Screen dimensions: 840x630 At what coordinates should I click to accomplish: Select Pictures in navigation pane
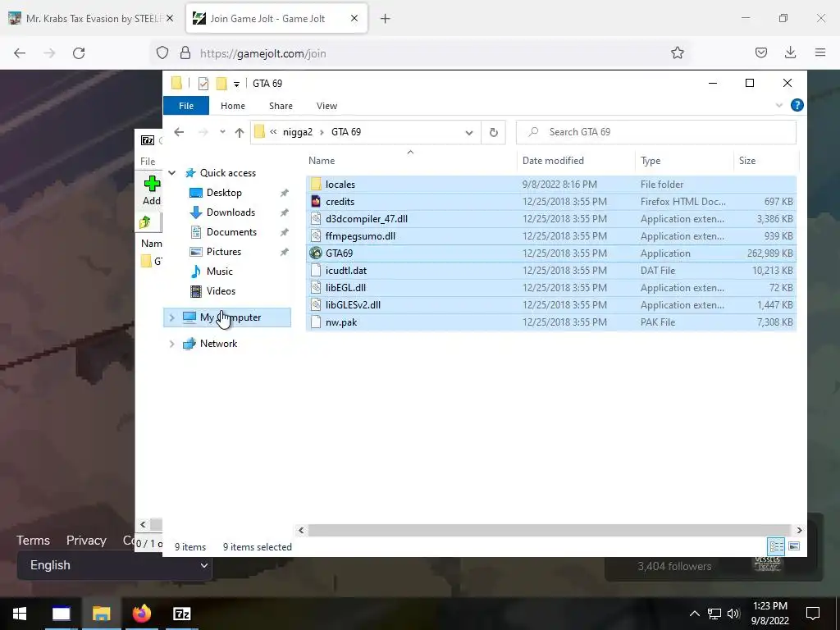(x=223, y=252)
